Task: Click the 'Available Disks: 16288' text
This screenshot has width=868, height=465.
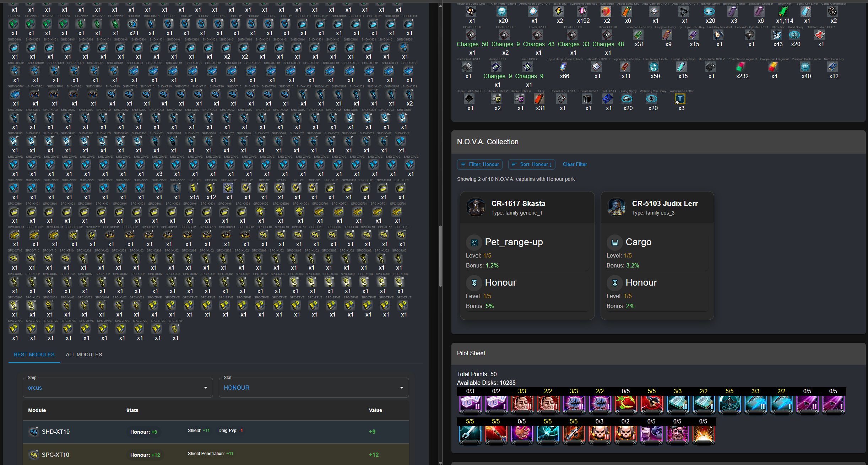Action: point(486,383)
